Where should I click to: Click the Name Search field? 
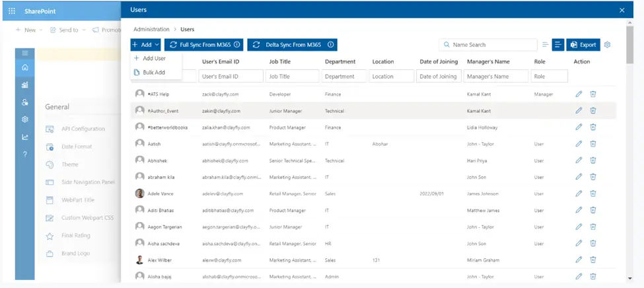point(492,45)
